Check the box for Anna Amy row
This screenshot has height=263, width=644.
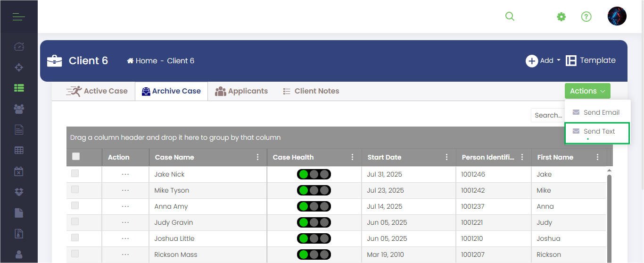pyautogui.click(x=75, y=205)
